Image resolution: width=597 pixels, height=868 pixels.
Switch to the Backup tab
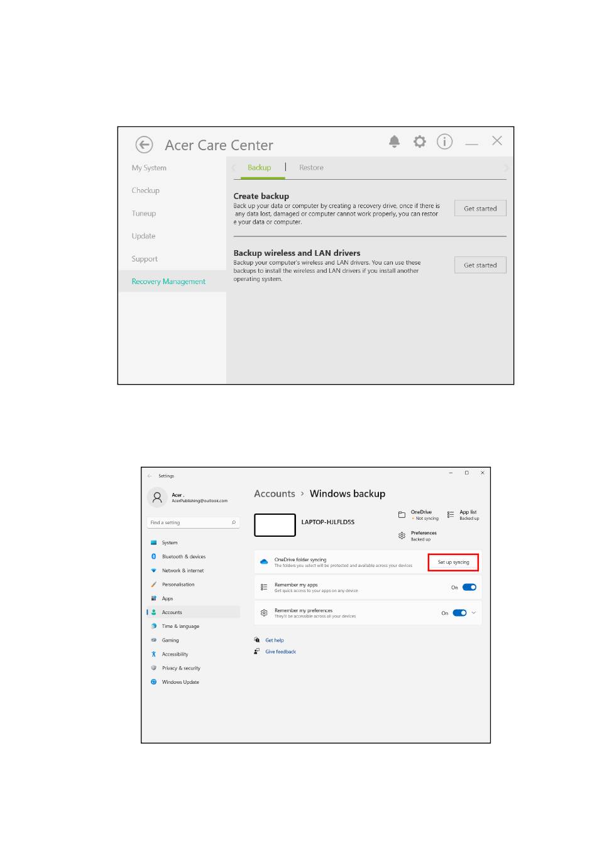click(259, 168)
